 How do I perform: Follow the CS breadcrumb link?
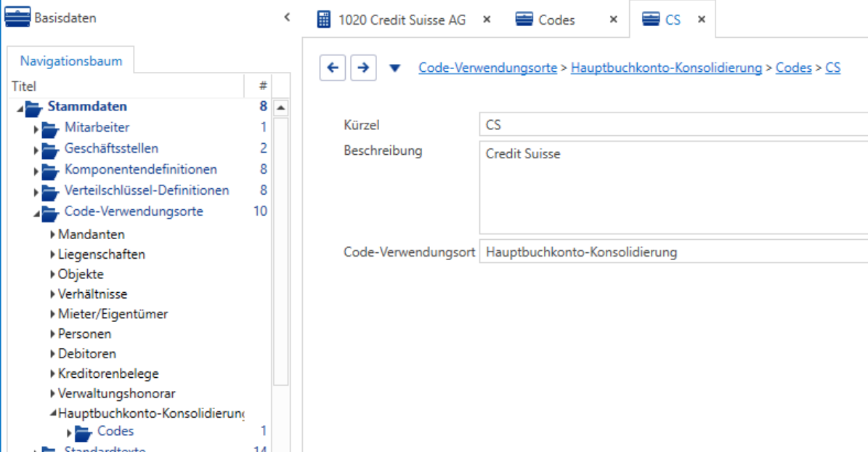(x=832, y=68)
